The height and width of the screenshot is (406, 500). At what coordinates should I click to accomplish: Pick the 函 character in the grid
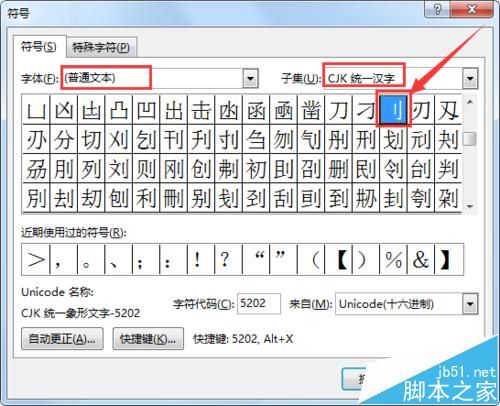pyautogui.click(x=256, y=110)
